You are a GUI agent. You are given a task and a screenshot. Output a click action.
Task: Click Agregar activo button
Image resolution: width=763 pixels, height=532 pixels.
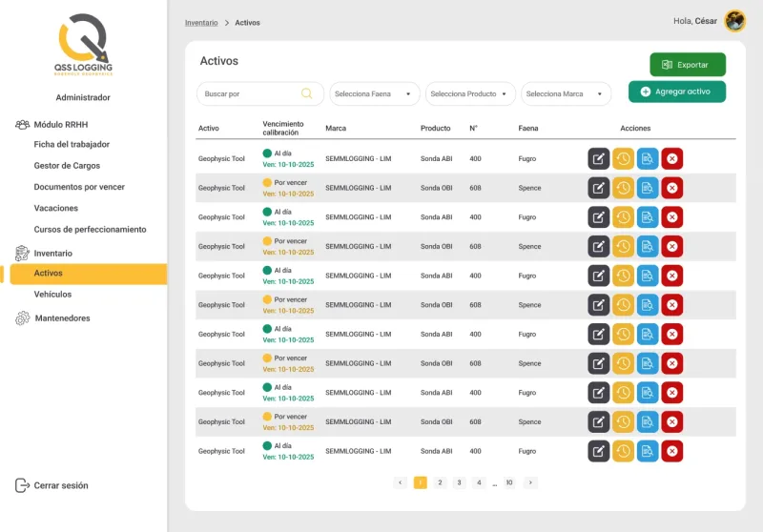click(677, 92)
